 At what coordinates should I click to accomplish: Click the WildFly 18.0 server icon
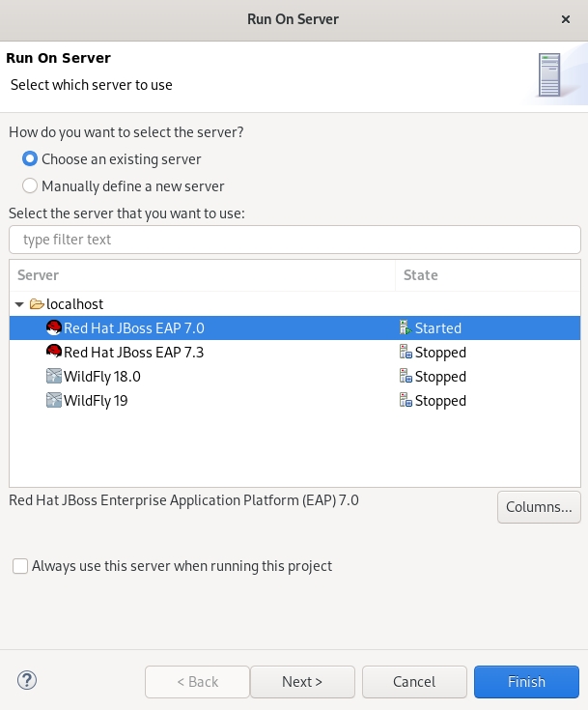(54, 377)
